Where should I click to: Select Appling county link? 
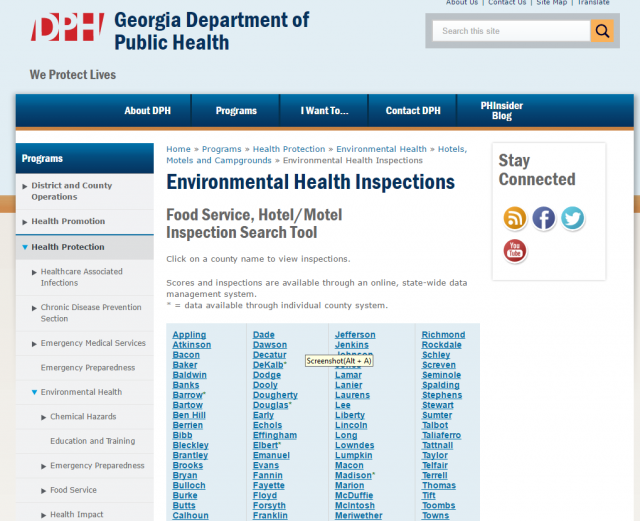coord(189,335)
